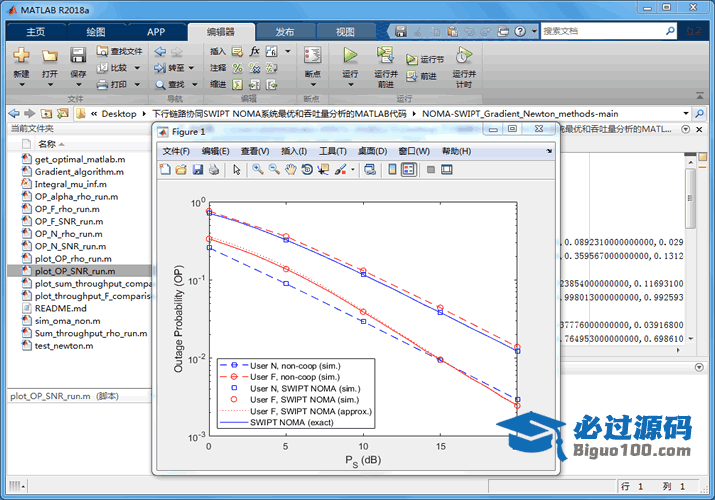Toggle the pan hand tool

point(290,170)
